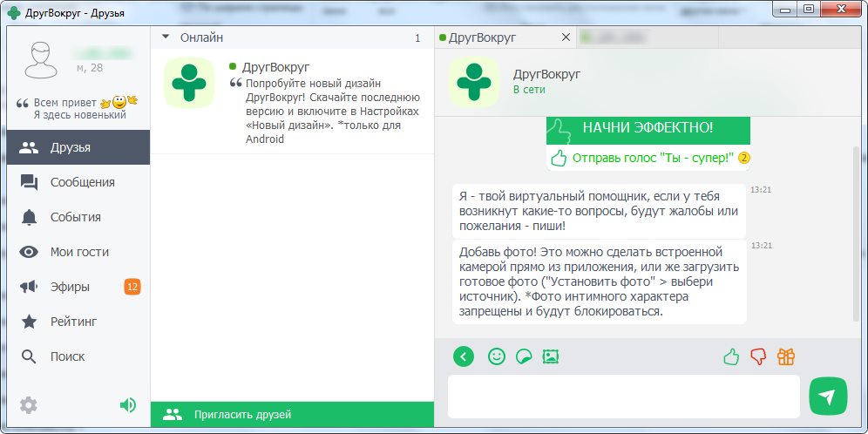Viewport: 868px width, 434px height.
Task: Click the НАЧНИ ЭФФЕКТНО! banner
Action: pyautogui.click(x=648, y=131)
